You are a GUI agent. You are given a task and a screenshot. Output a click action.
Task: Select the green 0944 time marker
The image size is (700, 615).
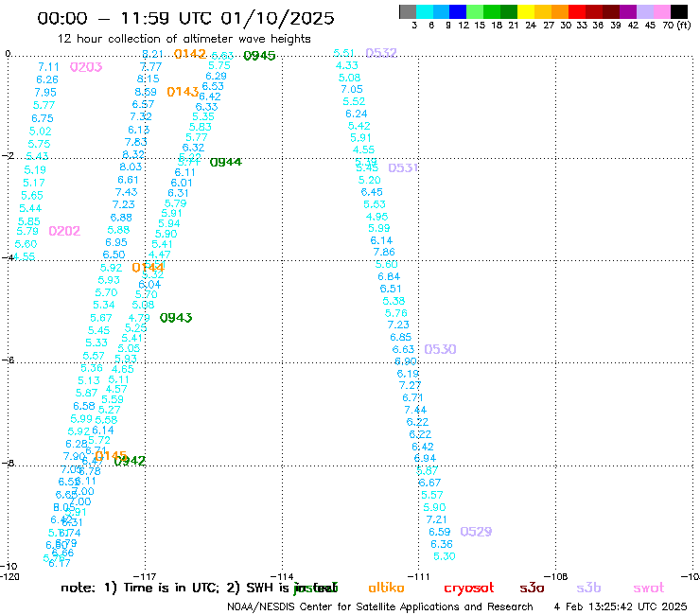(x=226, y=162)
